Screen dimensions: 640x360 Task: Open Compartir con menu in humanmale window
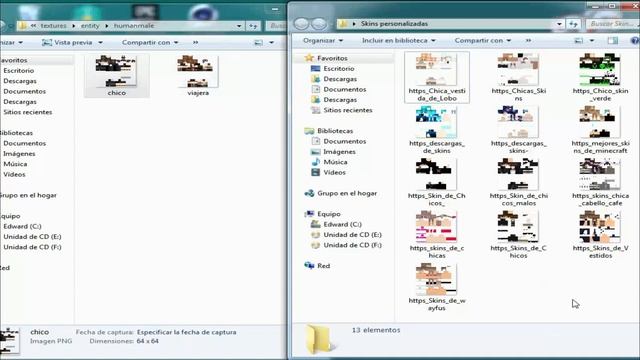coord(149,42)
